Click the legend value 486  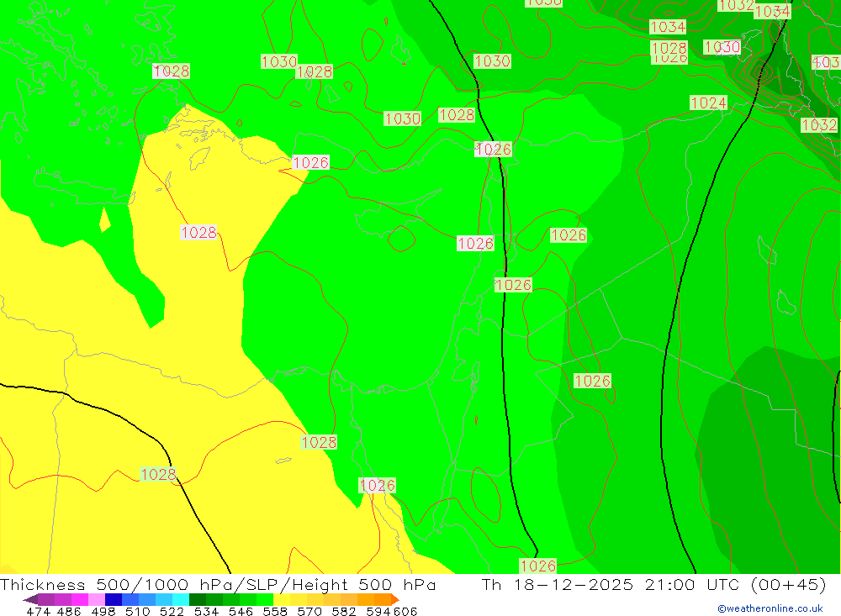[69, 611]
